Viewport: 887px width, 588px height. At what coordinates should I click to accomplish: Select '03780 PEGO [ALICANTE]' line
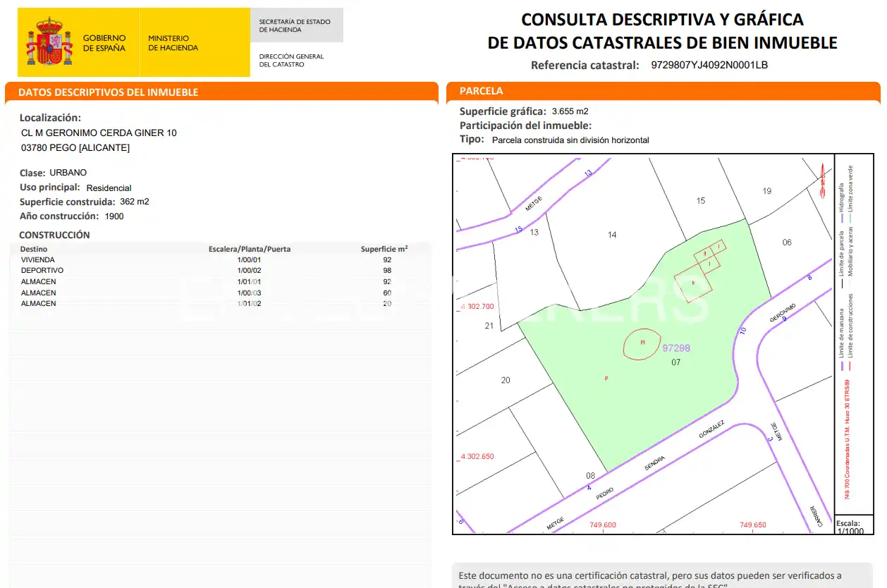75,147
